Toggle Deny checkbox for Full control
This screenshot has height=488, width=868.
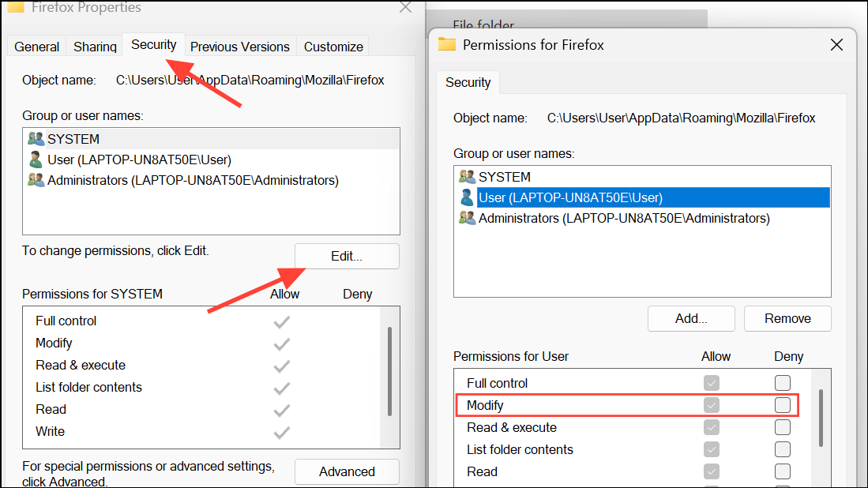782,383
